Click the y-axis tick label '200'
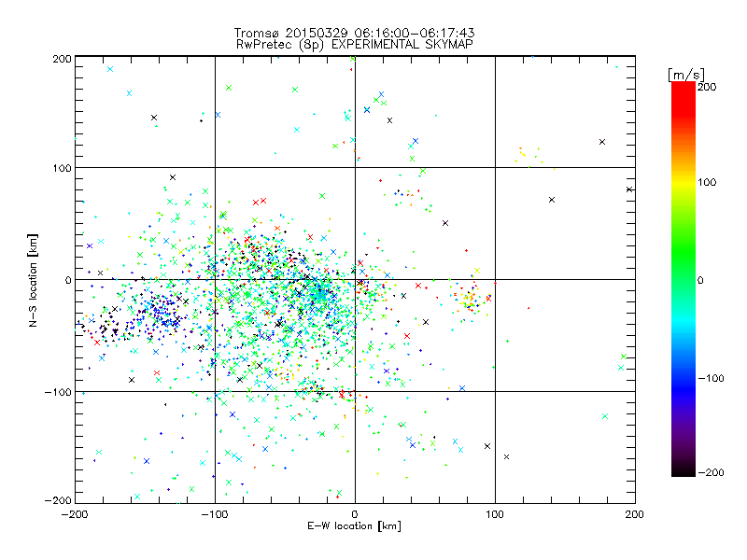The image size is (747, 560). pos(62,59)
